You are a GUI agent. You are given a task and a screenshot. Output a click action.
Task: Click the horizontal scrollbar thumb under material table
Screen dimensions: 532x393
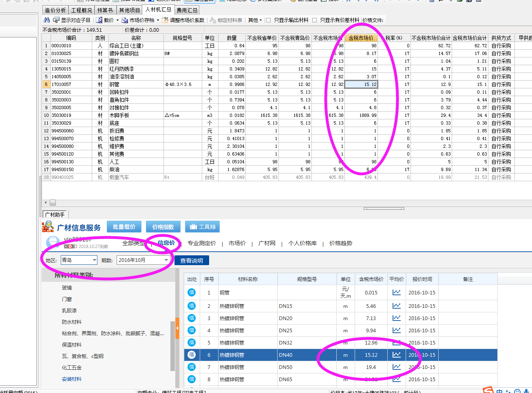(x=53, y=202)
